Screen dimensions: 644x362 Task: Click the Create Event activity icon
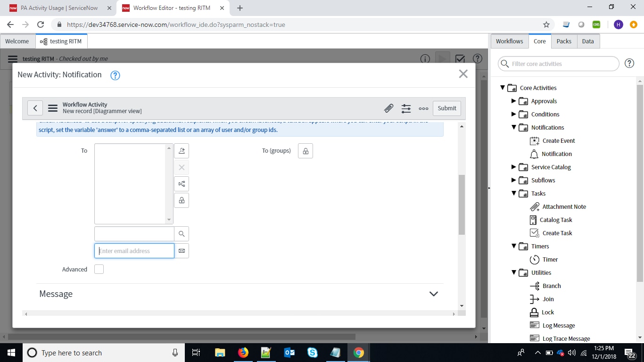534,140
